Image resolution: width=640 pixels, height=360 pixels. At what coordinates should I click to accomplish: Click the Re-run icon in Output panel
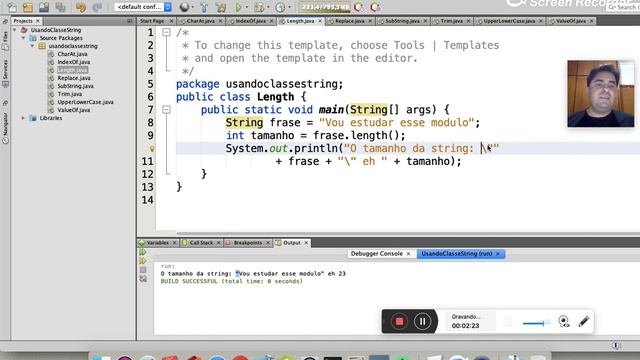click(x=143, y=252)
